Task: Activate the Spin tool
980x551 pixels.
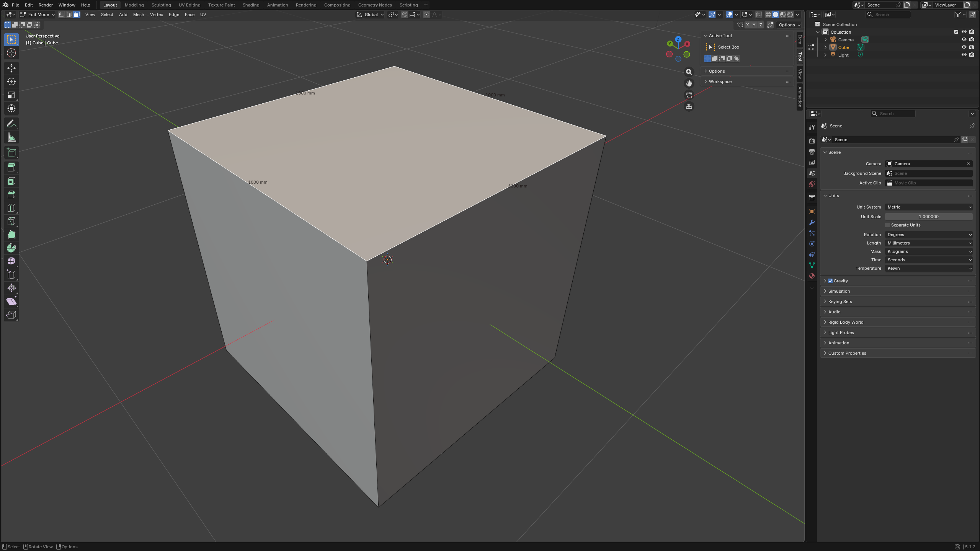Action: point(11,248)
